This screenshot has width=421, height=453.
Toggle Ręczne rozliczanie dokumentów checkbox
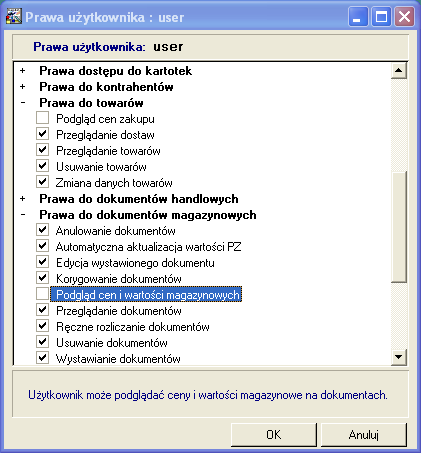[x=42, y=326]
